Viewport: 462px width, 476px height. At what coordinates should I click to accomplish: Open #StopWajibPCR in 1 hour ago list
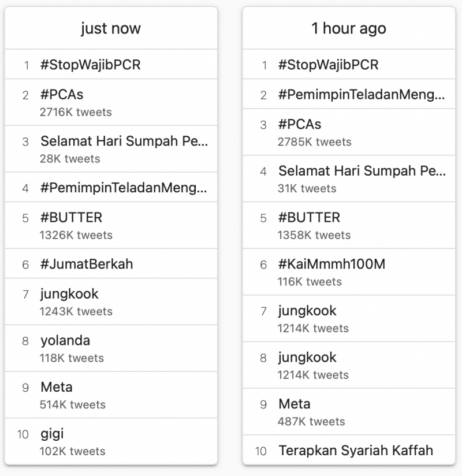tap(349, 64)
